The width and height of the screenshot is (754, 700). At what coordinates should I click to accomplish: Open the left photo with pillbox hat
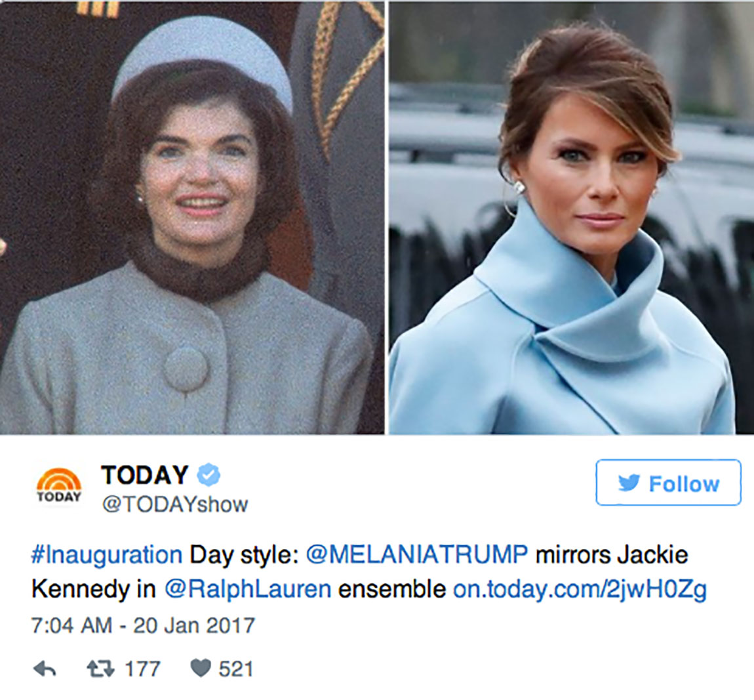coord(192,217)
